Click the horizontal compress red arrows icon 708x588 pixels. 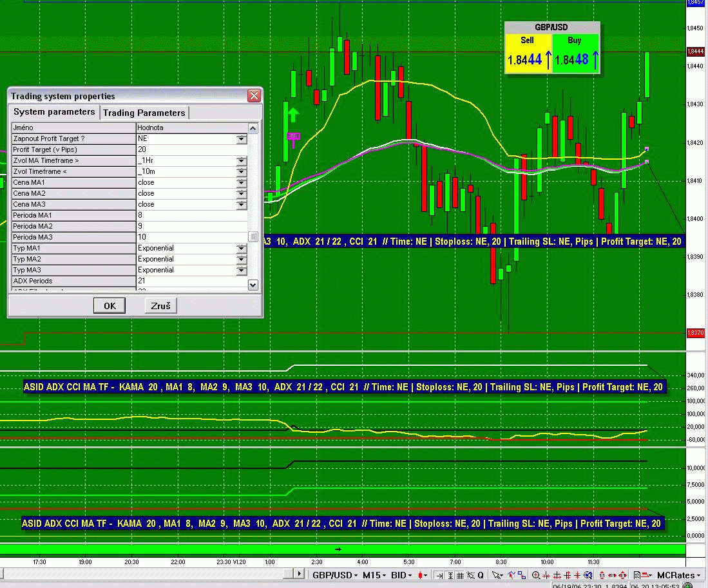pos(546,575)
